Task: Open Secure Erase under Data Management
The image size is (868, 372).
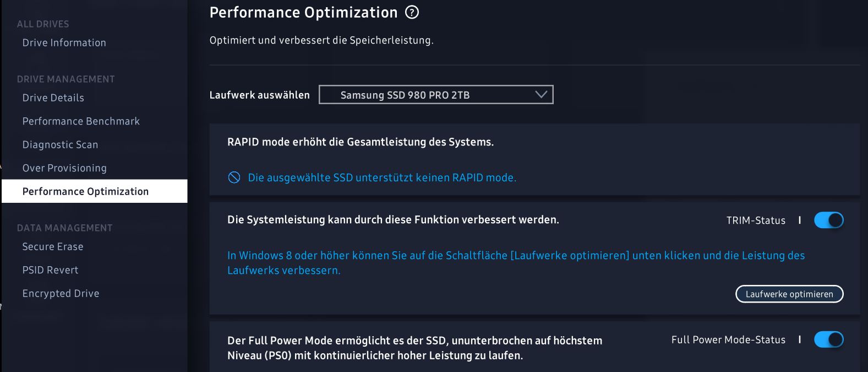Action: coord(52,246)
